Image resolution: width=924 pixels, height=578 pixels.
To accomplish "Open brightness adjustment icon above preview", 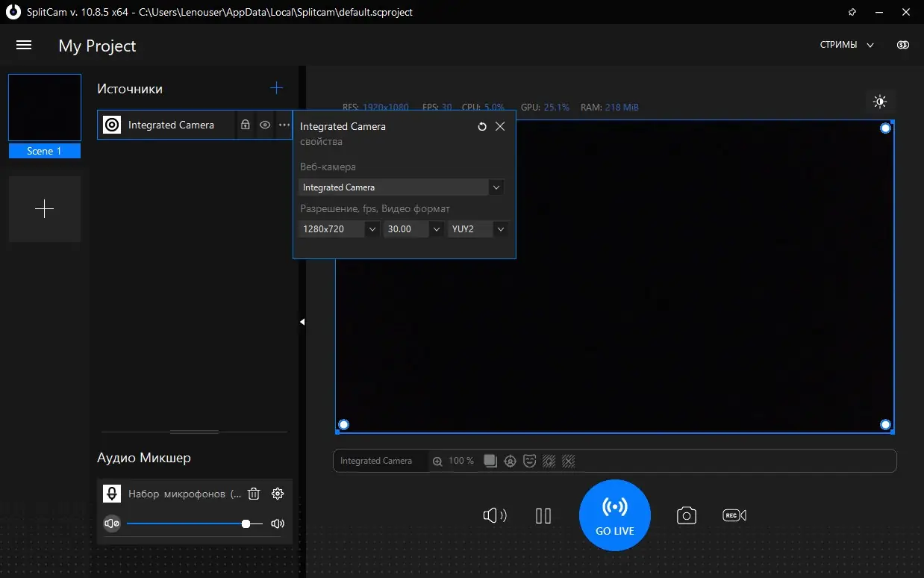I will [880, 102].
